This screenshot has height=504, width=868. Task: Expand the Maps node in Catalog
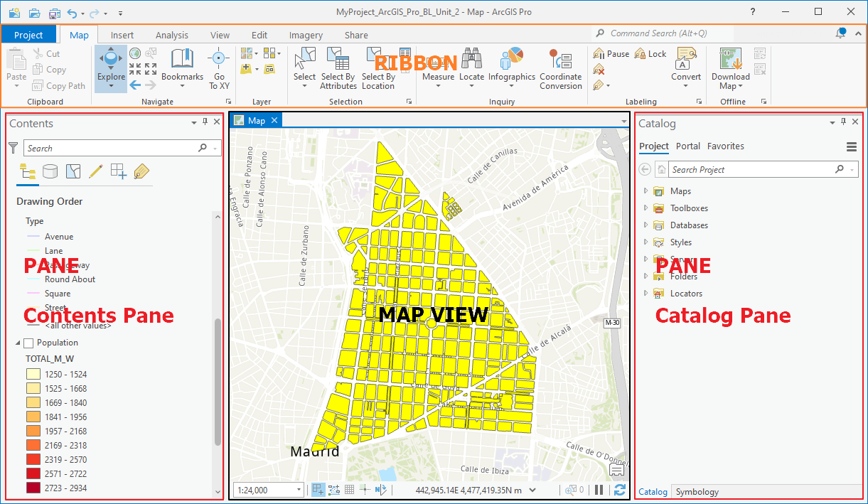645,191
